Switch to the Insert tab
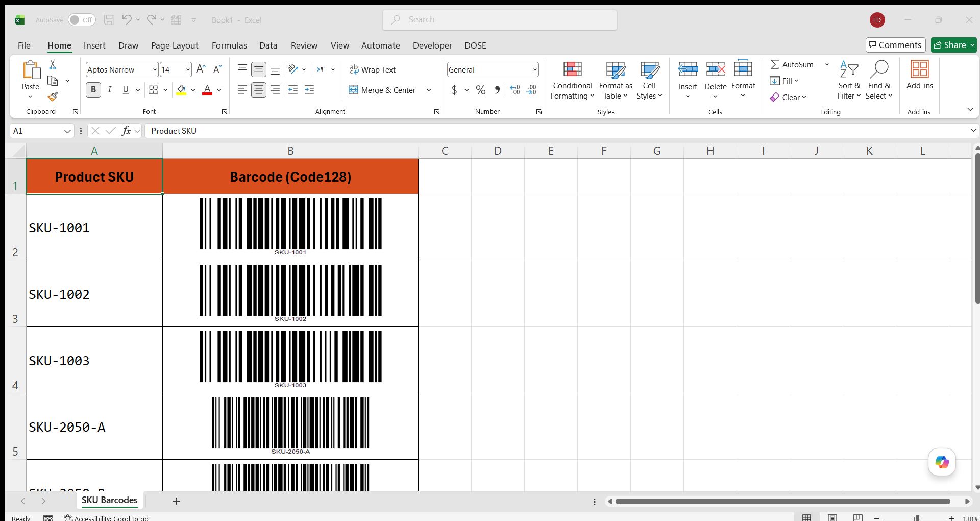The width and height of the screenshot is (980, 521). click(94, 45)
